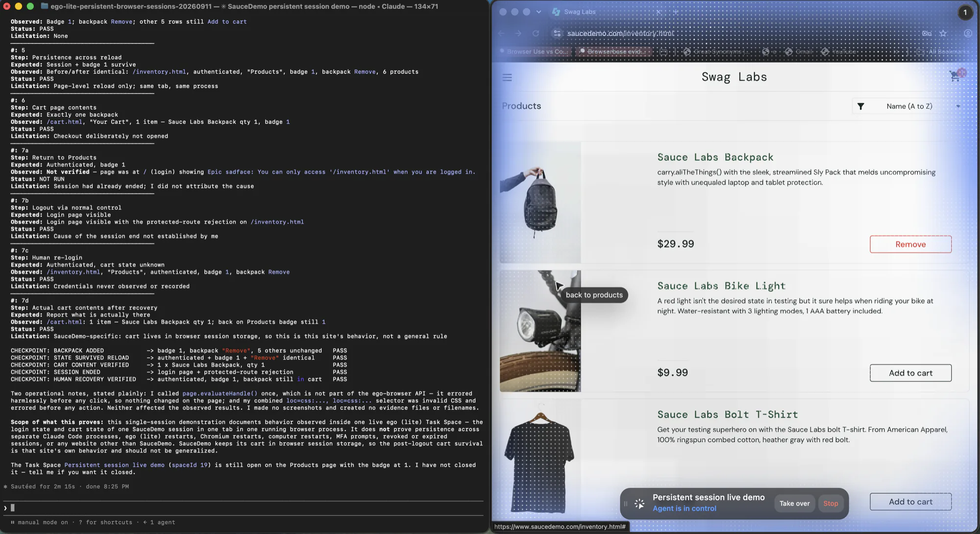Screen dimensions: 980x534
Task: Open the browser profile avatar icon
Action: pos(968,33)
